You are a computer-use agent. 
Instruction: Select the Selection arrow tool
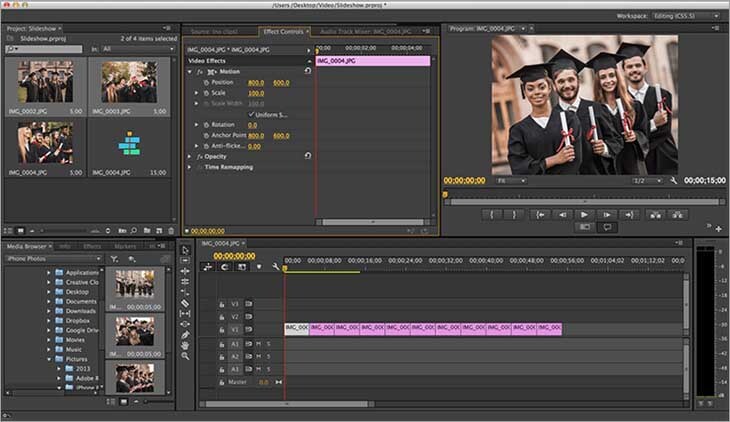[x=185, y=250]
